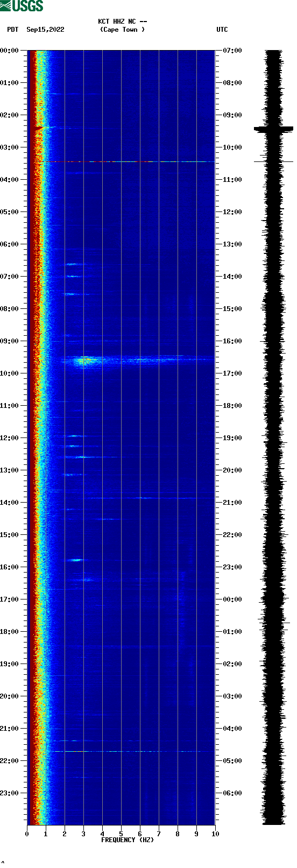Click the large waveform spike near 09:30 UTC
The width and height of the screenshot is (297, 868).
[x=274, y=129]
